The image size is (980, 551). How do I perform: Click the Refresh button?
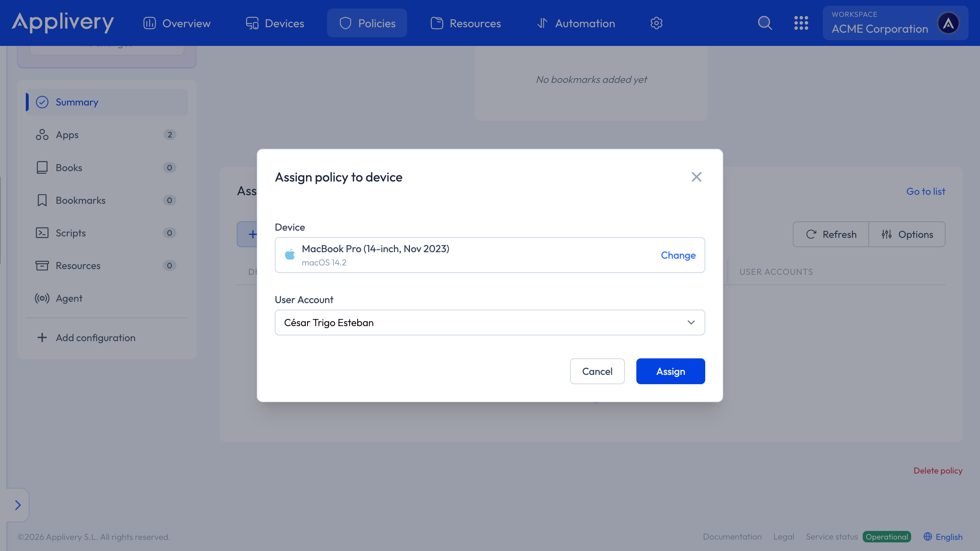pyautogui.click(x=831, y=234)
